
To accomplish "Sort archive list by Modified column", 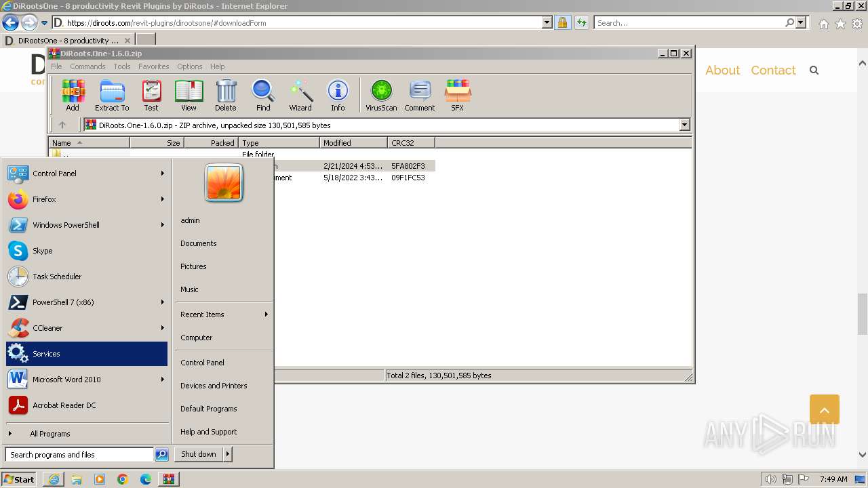I will (353, 143).
